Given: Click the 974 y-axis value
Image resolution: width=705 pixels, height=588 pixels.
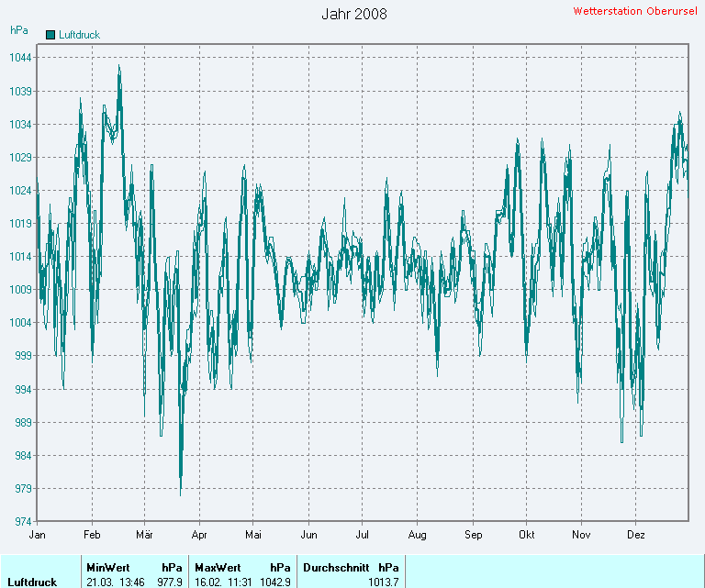Looking at the screenshot, I should coord(23,522).
